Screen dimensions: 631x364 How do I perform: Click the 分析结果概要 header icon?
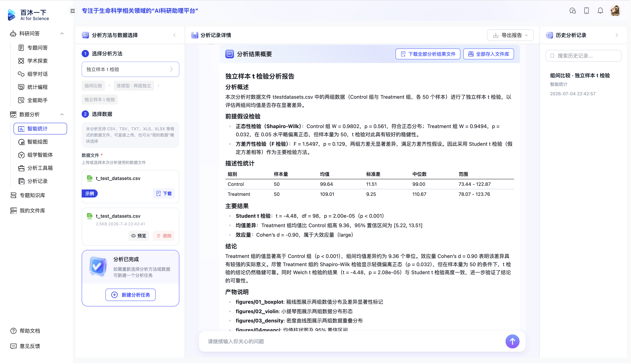(229, 54)
